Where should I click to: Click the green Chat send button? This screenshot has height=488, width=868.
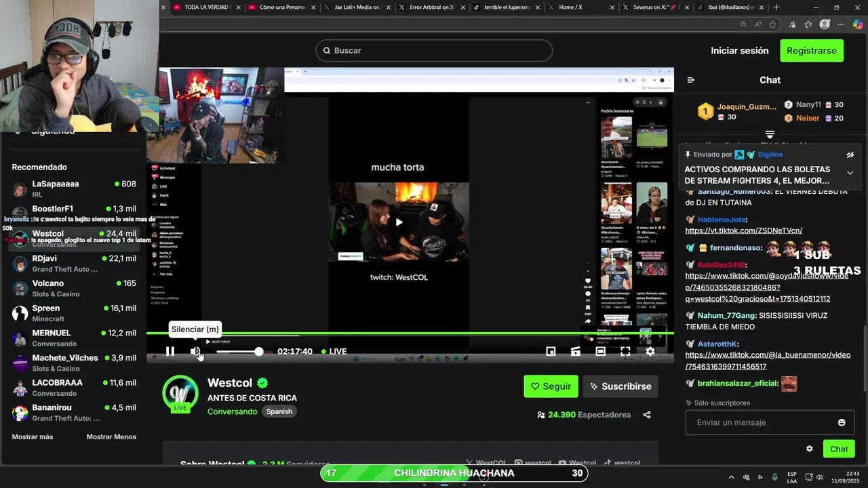click(839, 449)
